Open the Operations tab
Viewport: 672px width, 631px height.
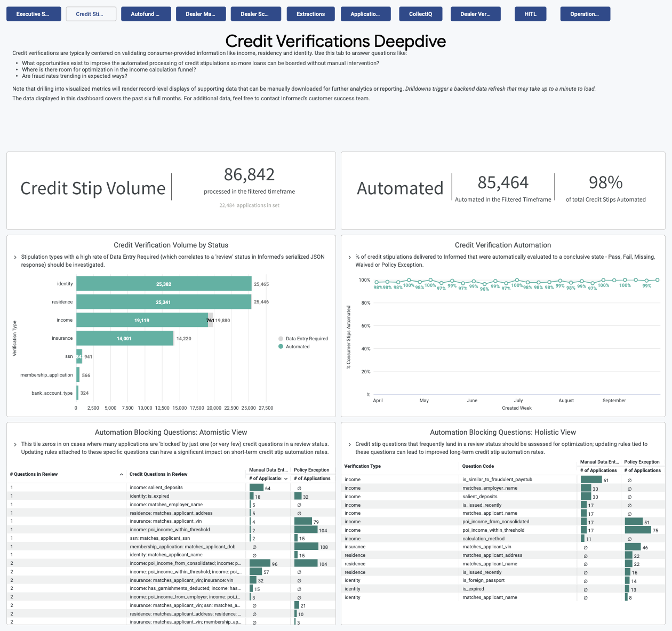coord(585,14)
